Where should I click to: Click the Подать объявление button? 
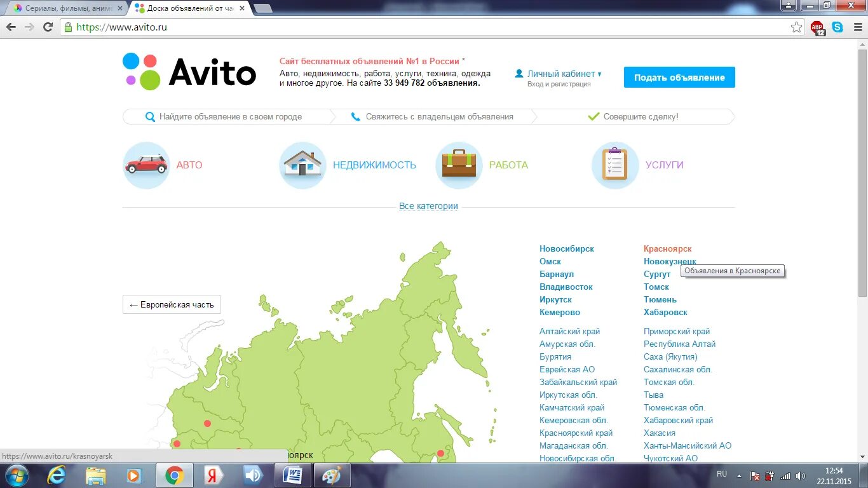[x=679, y=78]
